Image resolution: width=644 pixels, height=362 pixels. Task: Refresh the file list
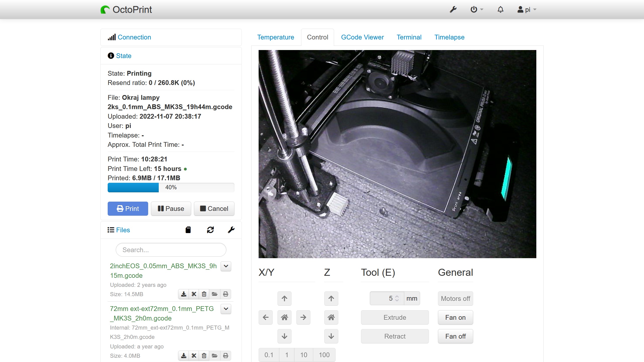210,230
